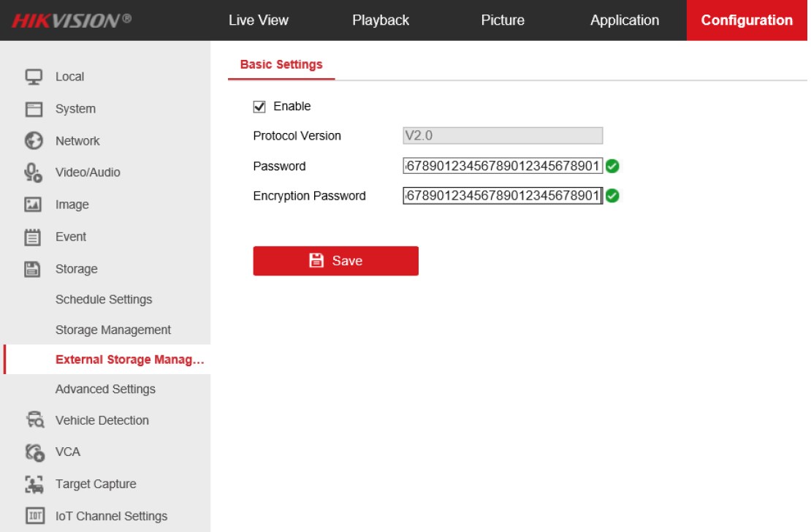
Task: Click the Local monitor icon in sidebar
Action: 34,77
